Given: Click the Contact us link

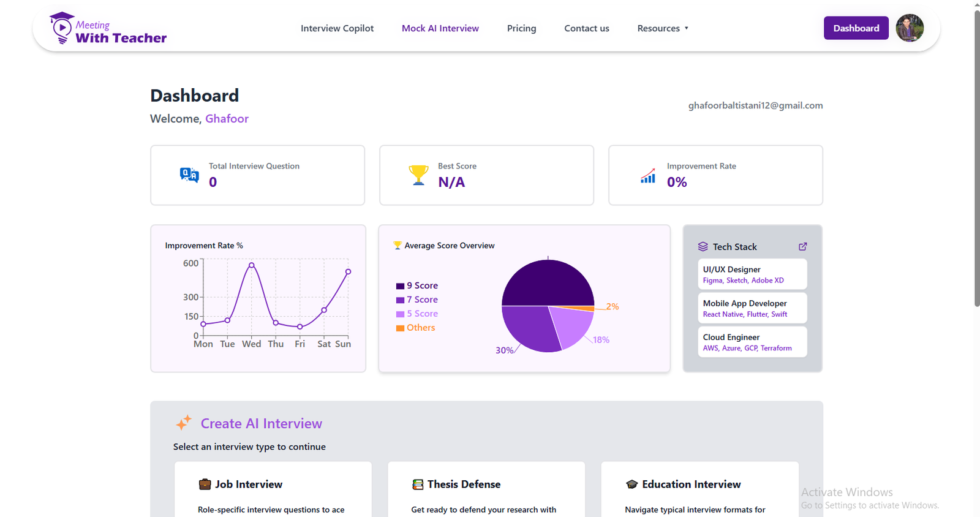Looking at the screenshot, I should pyautogui.click(x=586, y=28).
